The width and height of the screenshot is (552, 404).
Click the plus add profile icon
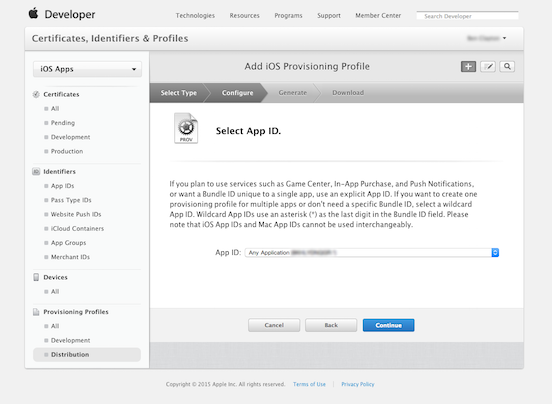click(468, 67)
